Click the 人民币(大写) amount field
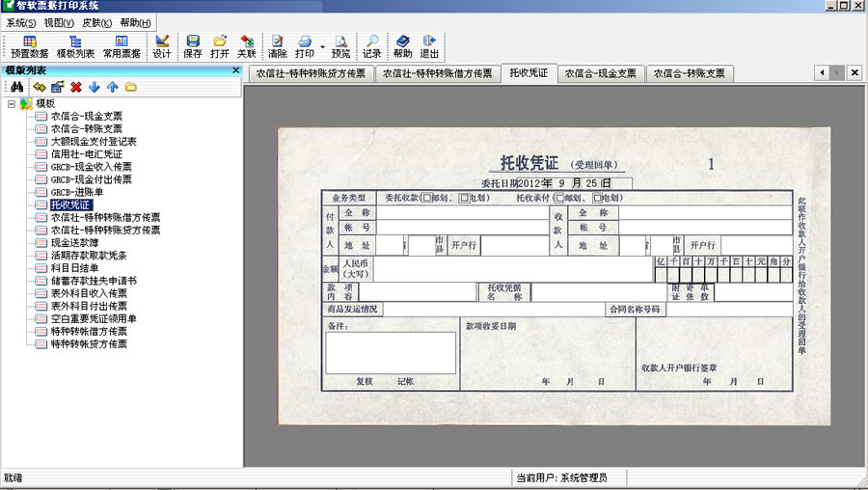 click(x=513, y=269)
